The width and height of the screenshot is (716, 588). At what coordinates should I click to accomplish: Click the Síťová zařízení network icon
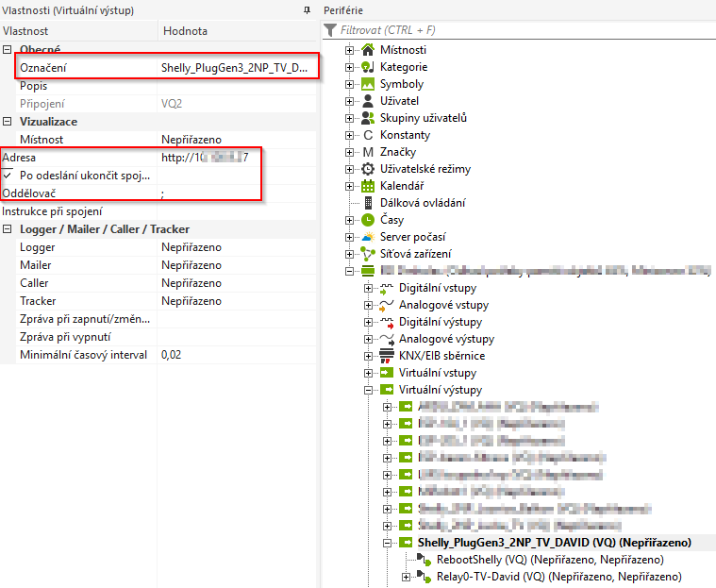click(x=368, y=254)
